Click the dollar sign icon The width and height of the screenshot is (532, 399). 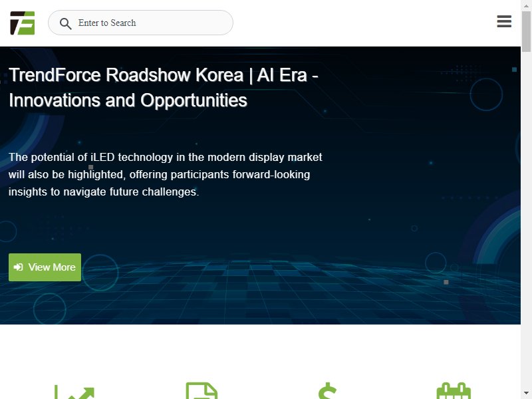pos(327,390)
